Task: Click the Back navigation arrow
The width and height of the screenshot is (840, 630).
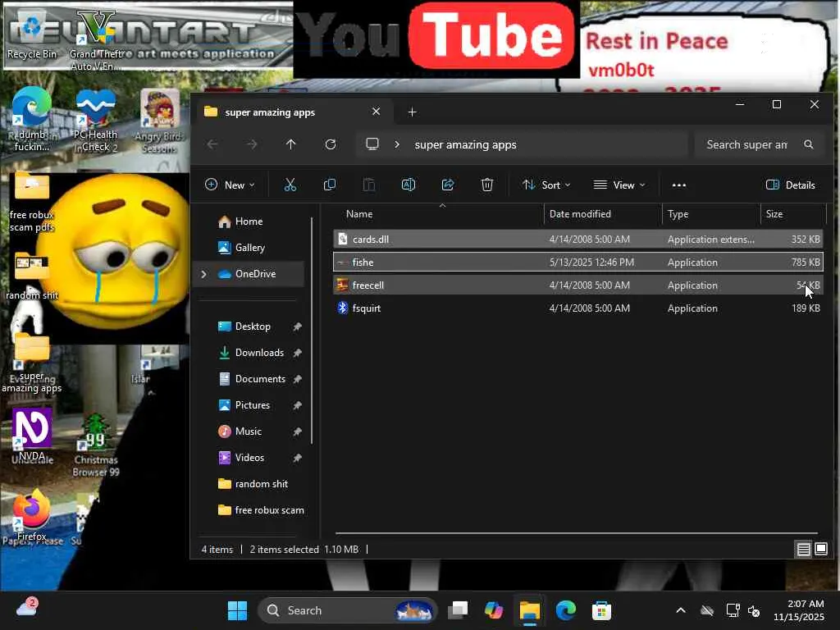Action: (x=212, y=144)
